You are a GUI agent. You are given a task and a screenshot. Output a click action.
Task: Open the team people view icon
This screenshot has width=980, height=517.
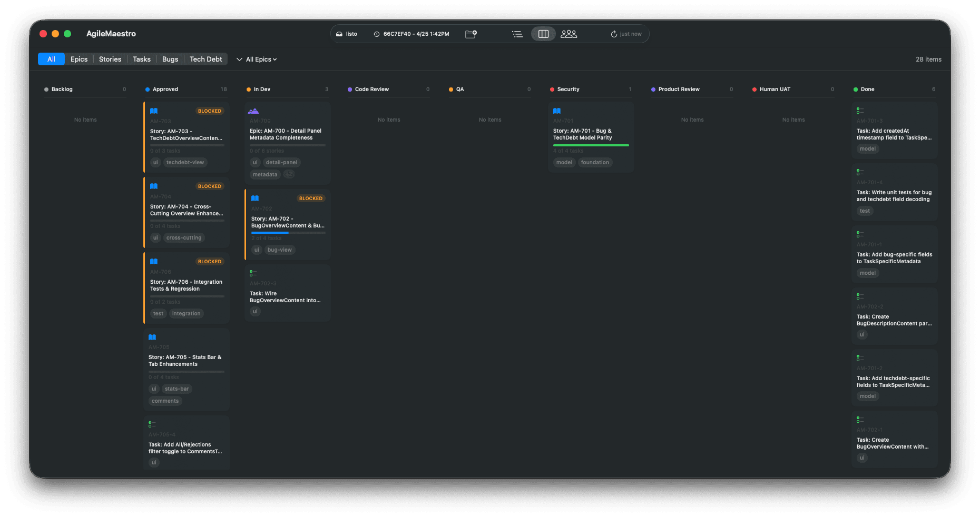(x=569, y=34)
